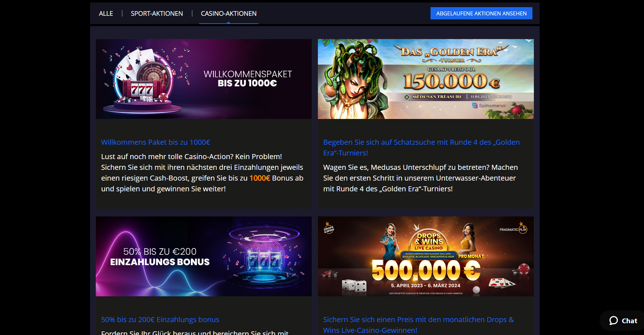Click the Drops & Wins Live Casino center logo
This screenshot has height=335, width=644.
click(429, 241)
